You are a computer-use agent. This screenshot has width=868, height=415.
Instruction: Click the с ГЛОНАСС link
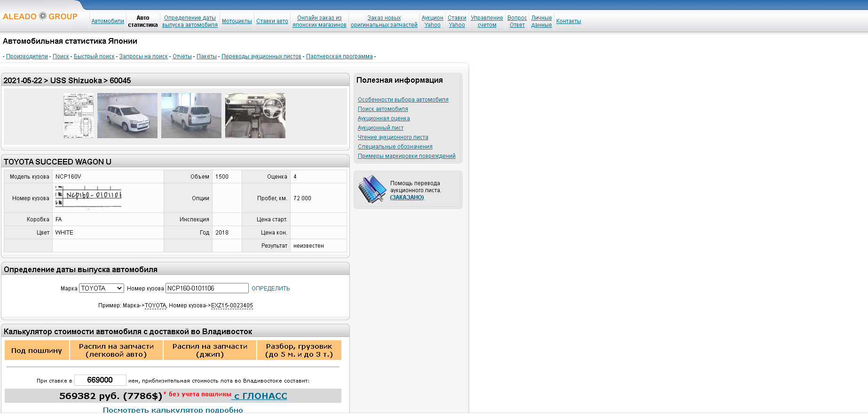tap(260, 396)
